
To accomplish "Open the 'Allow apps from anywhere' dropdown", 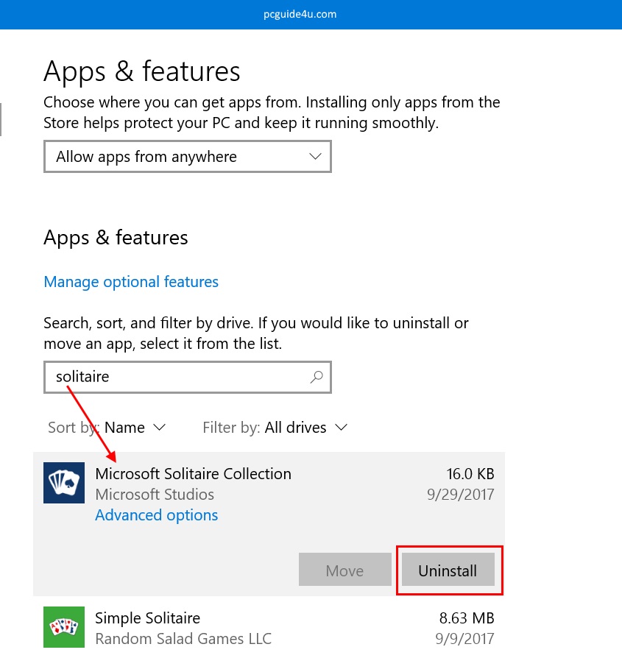I will point(188,157).
